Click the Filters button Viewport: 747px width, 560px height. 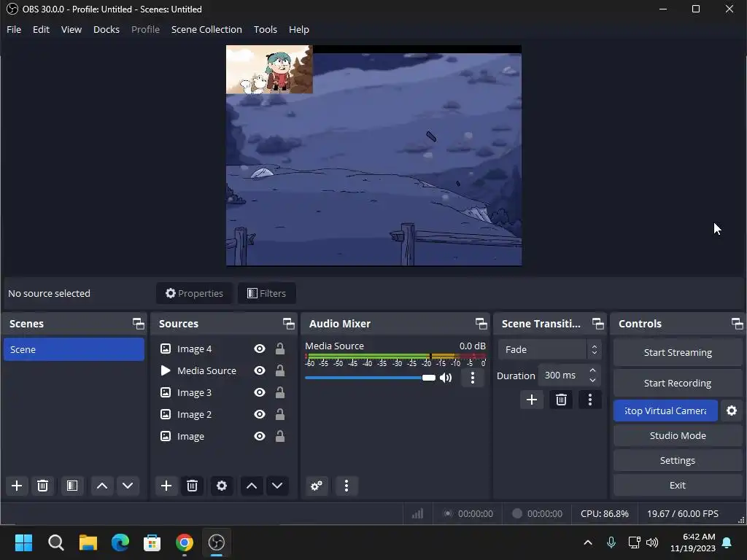[x=267, y=293]
